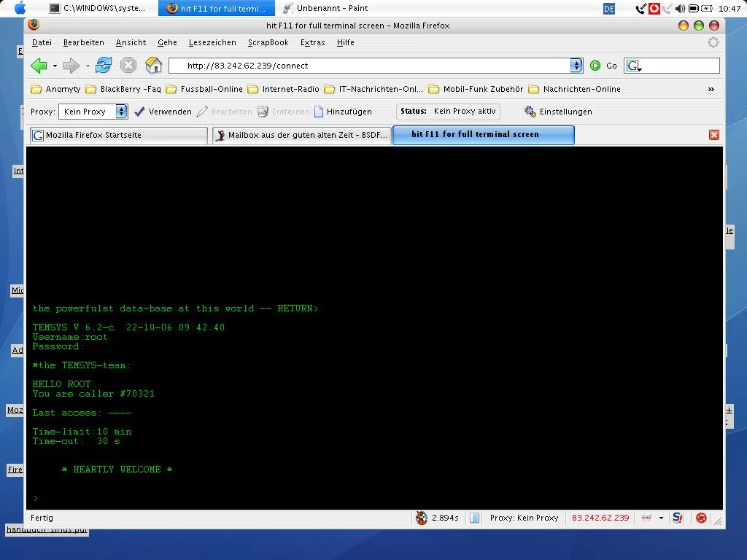Click the S! icon in status bar

678,518
